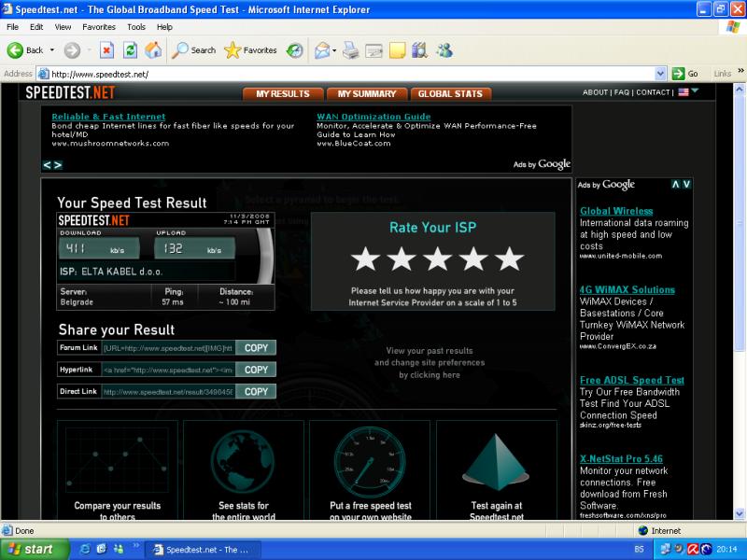The image size is (747, 560).
Task: Click the red antivirus tray icon
Action: [693, 549]
